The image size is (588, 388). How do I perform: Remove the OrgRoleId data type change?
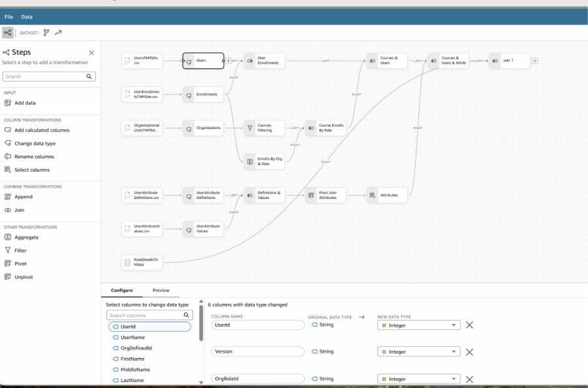(x=469, y=380)
